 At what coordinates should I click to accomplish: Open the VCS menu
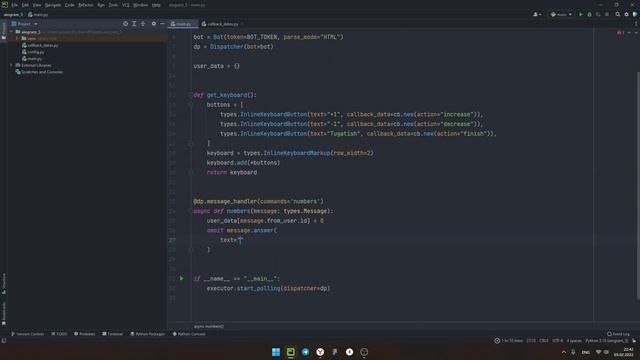(126, 5)
